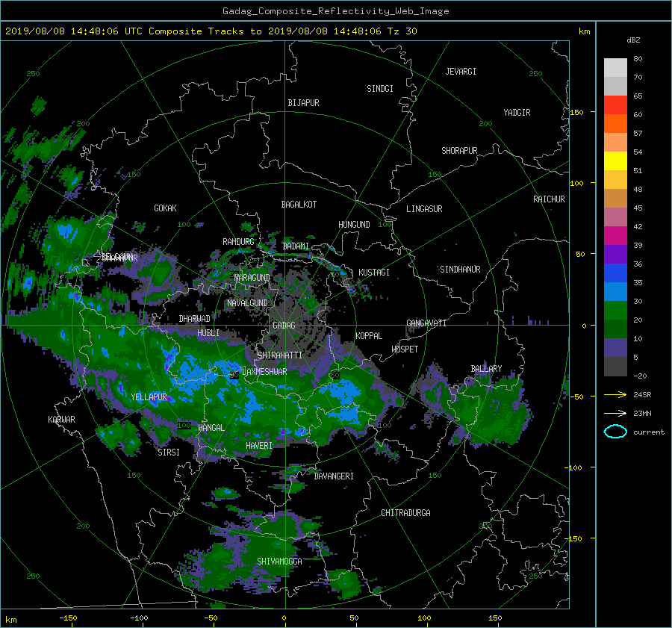The image size is (672, 628).
Task: Click the NAVALGUND city label
Action: (x=247, y=303)
